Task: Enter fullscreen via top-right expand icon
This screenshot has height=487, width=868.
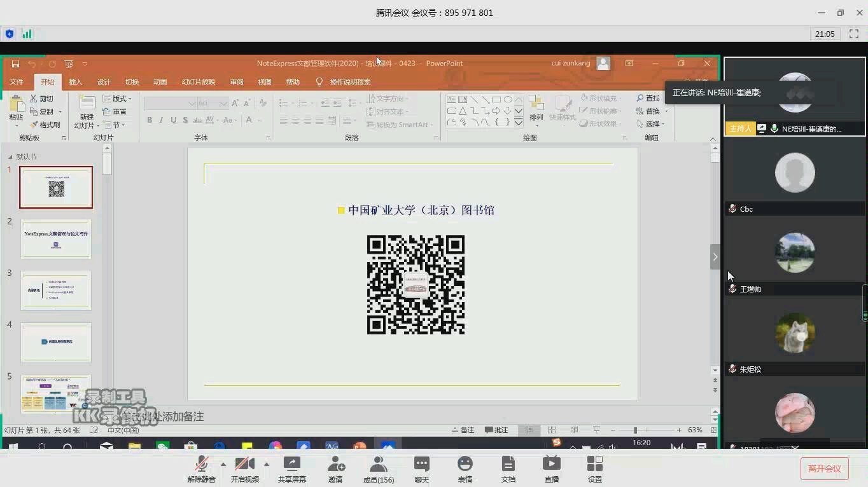Action: click(854, 34)
